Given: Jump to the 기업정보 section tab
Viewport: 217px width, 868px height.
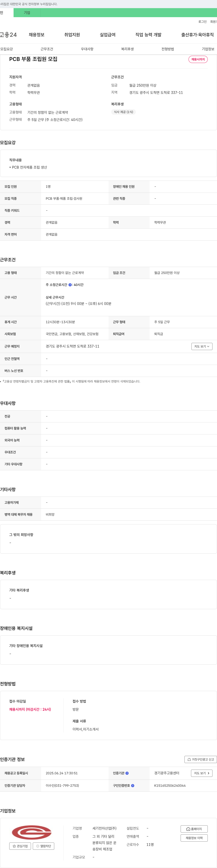Looking at the screenshot, I should tap(208, 49).
